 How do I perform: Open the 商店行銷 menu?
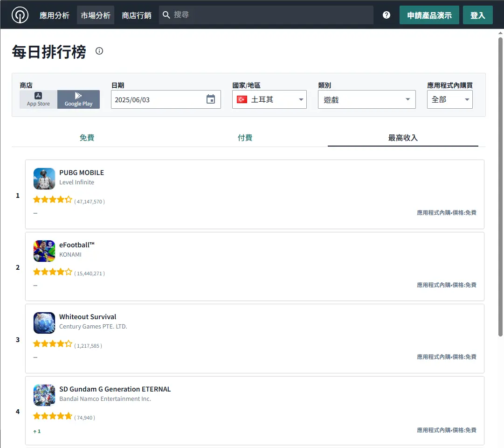click(137, 15)
